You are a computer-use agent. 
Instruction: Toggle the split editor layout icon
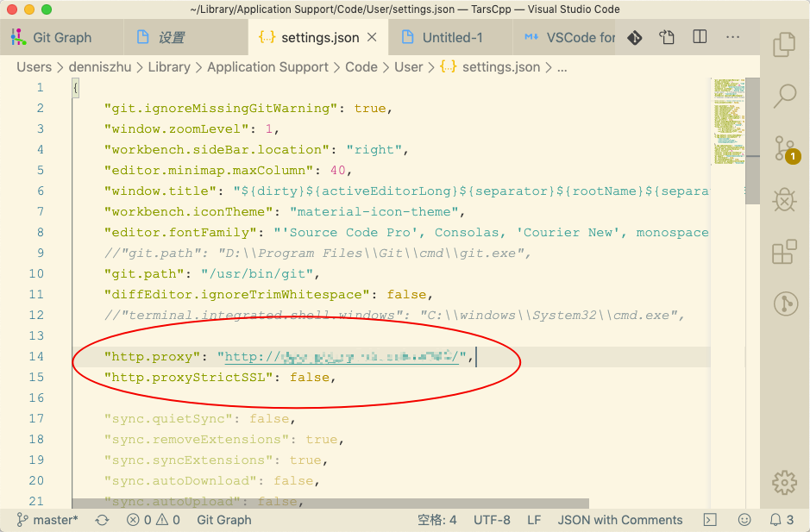pyautogui.click(x=700, y=37)
